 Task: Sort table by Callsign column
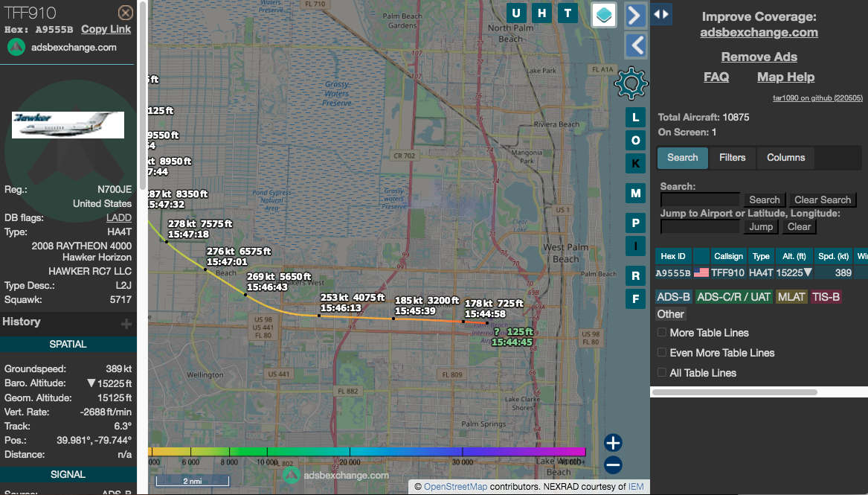tap(728, 256)
